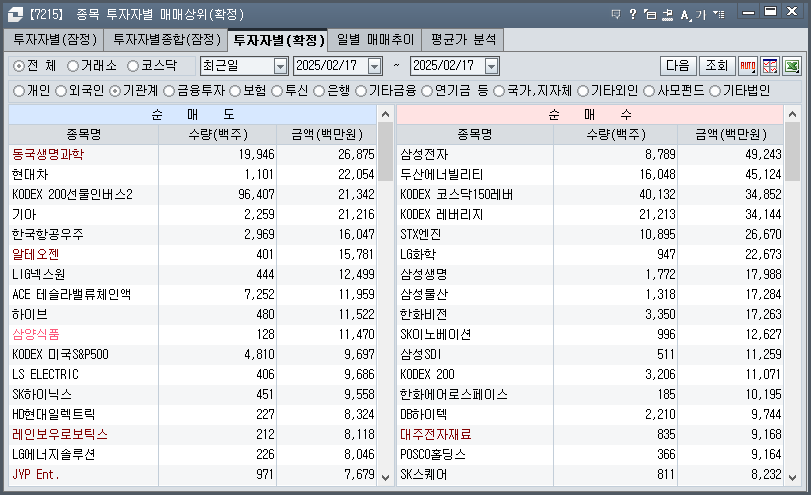This screenshot has height=495, width=811.
Task: Select the 은행 radio button
Action: [319, 91]
